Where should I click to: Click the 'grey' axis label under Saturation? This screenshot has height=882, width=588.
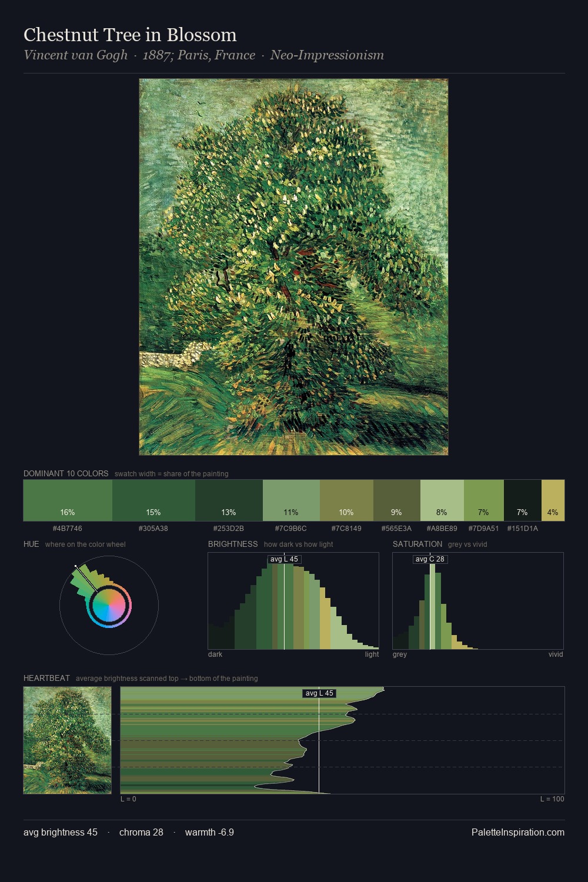[x=400, y=654]
